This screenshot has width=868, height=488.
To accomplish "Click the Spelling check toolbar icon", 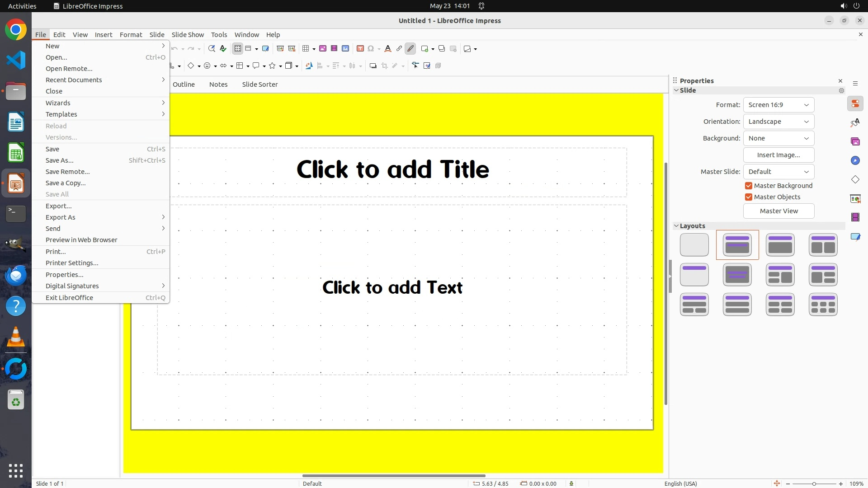I will pyautogui.click(x=223, y=49).
